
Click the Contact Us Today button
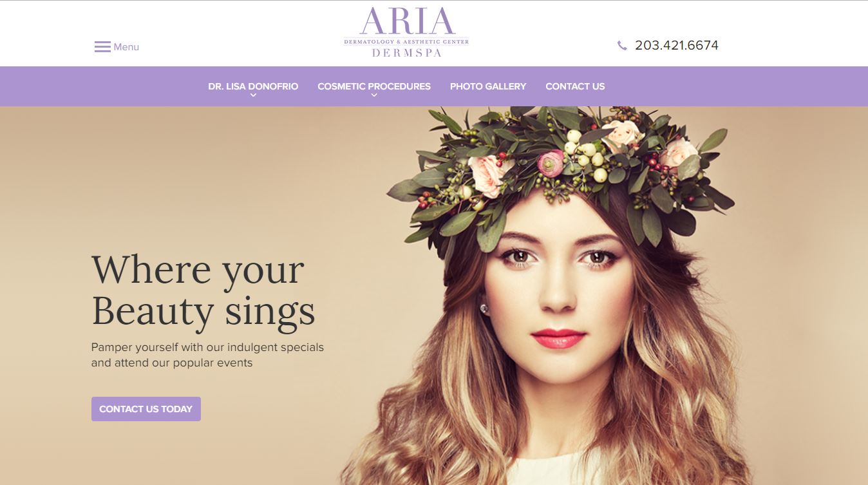click(146, 409)
